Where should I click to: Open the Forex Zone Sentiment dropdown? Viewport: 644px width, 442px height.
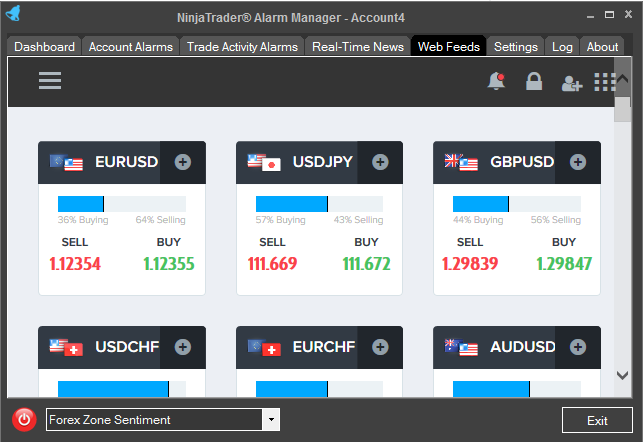163,419
